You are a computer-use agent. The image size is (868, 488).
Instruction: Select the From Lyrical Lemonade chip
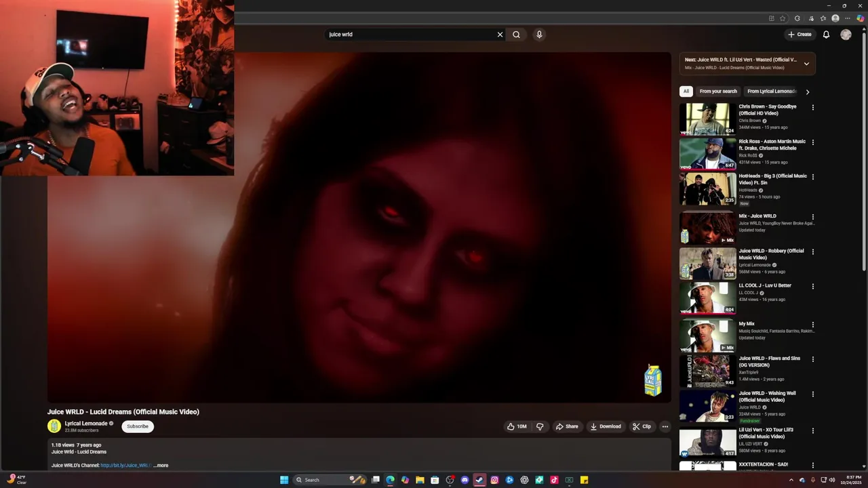click(x=772, y=91)
